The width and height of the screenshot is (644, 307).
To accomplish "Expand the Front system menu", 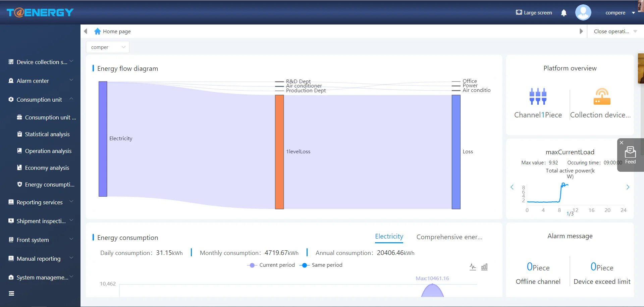I will point(71,239).
